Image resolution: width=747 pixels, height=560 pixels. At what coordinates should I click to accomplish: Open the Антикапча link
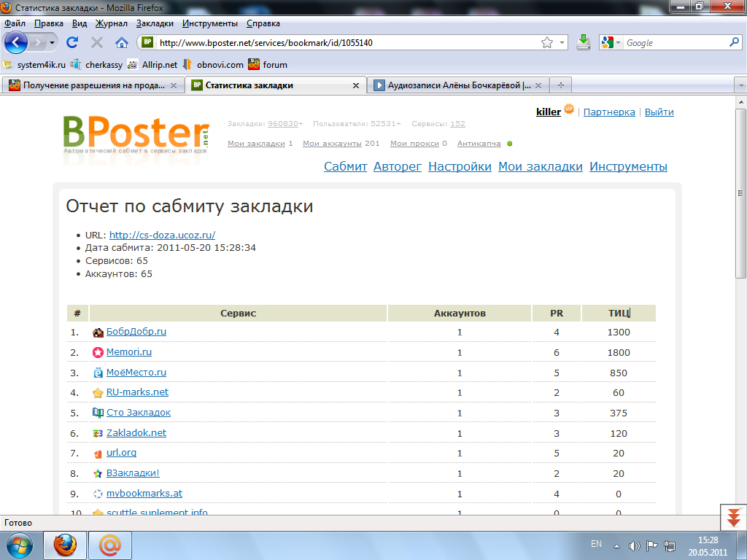click(479, 144)
